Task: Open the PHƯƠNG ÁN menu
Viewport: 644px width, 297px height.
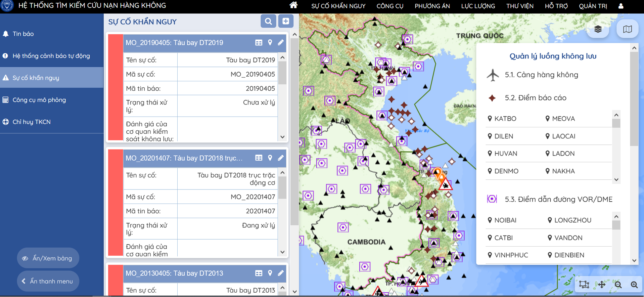Action: click(432, 6)
